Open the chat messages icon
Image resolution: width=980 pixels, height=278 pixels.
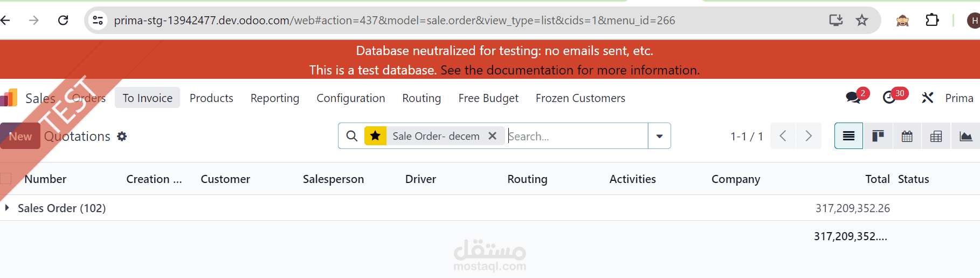[853, 98]
